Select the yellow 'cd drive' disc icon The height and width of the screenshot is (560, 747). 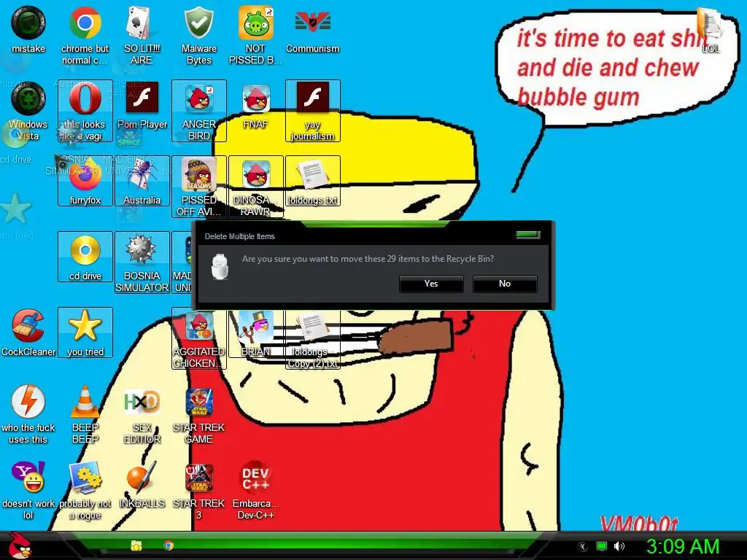(x=85, y=257)
